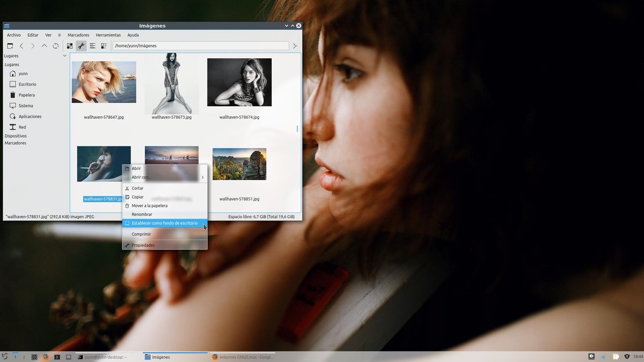
Task: Expand the Lugares side pane dropdown
Action: 64,56
